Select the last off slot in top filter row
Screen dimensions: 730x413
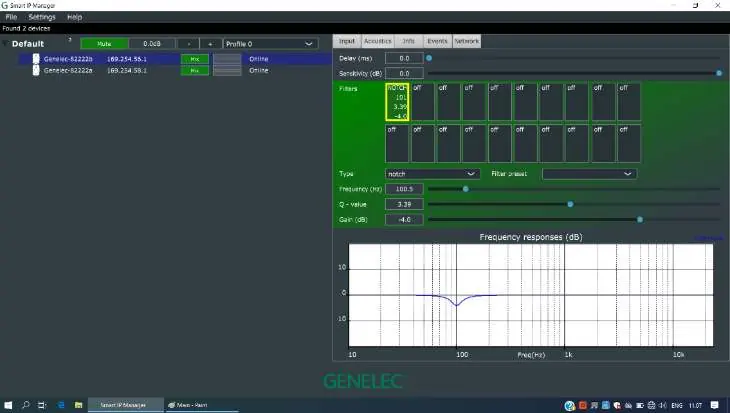point(629,102)
